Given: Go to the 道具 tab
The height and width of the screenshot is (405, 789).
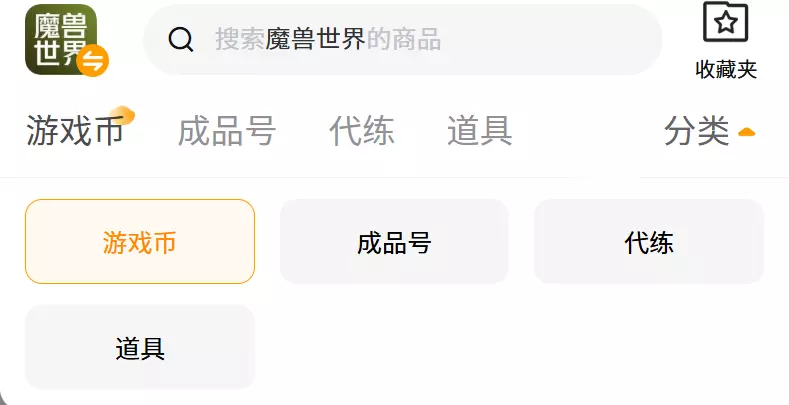Looking at the screenshot, I should point(479,131).
